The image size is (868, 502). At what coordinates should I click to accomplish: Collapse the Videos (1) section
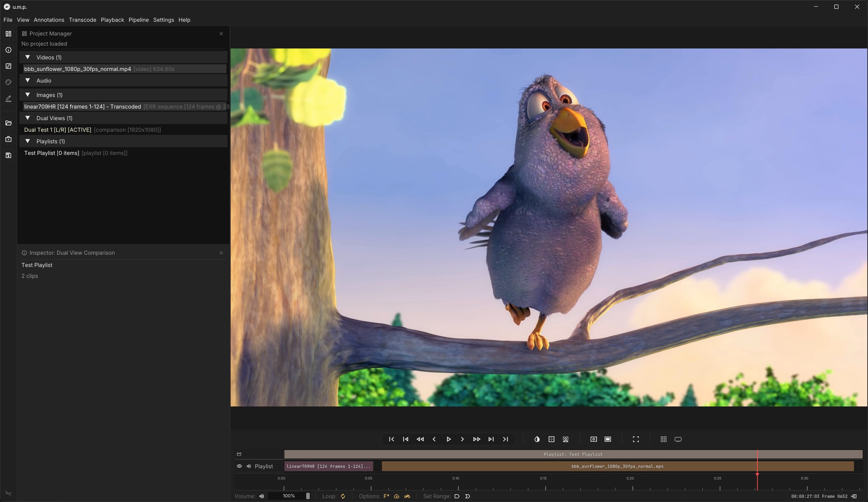pyautogui.click(x=27, y=57)
